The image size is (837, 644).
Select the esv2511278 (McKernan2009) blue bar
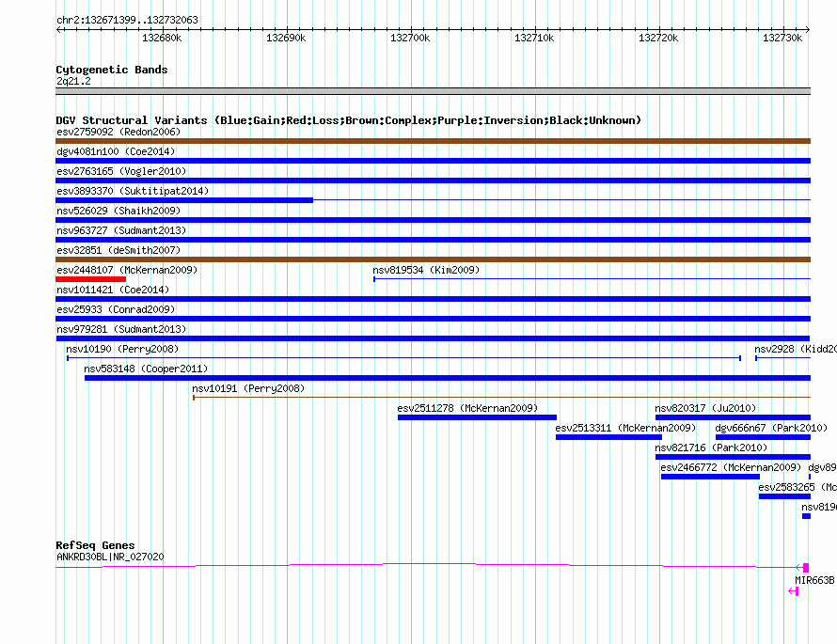[477, 417]
